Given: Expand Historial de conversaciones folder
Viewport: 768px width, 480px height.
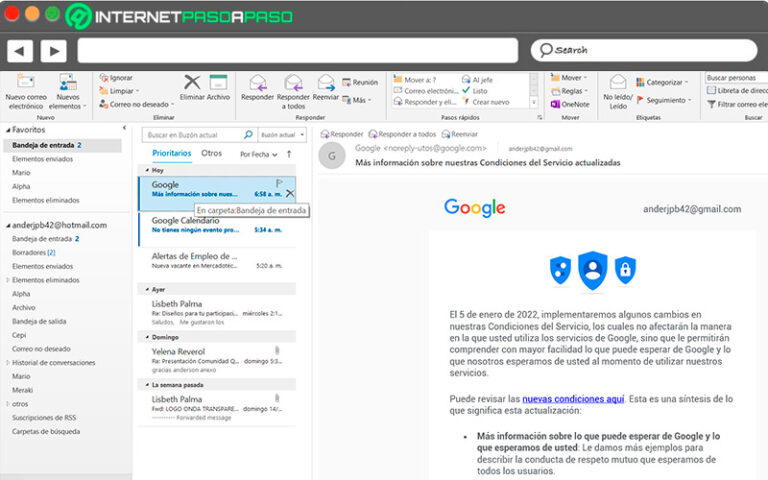Looking at the screenshot, I should click(7, 362).
